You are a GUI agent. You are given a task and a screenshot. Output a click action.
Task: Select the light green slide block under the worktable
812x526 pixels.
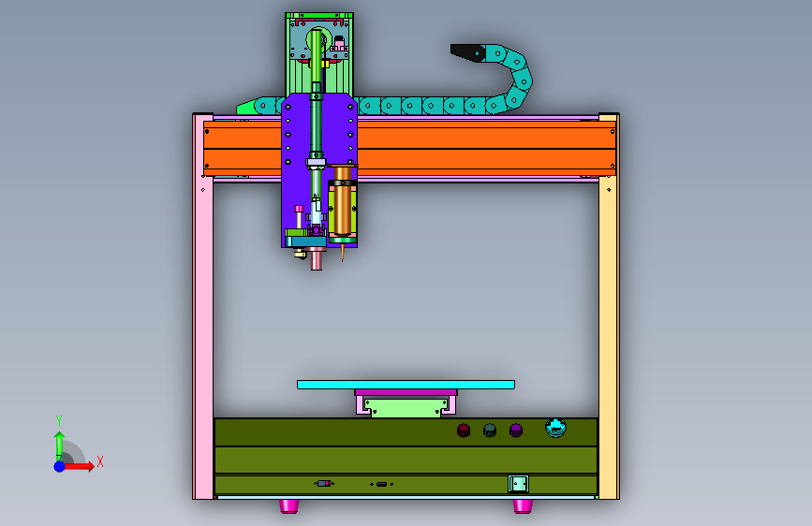coord(406,407)
